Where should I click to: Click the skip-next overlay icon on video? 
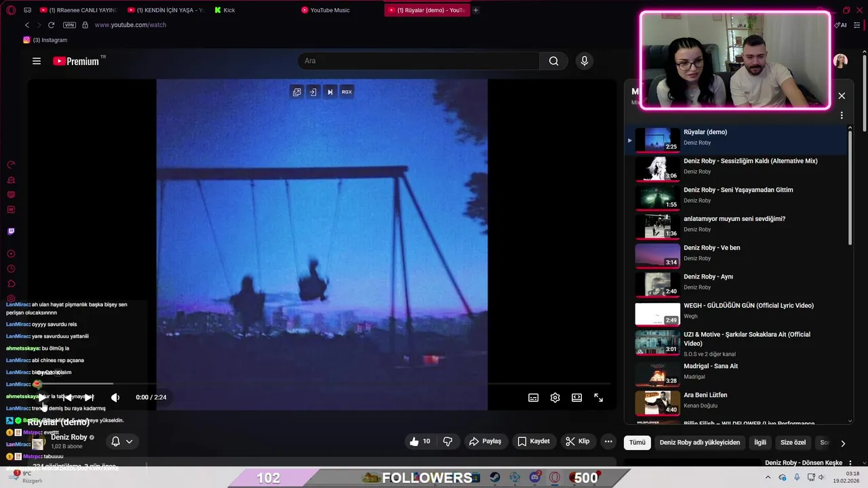(330, 92)
